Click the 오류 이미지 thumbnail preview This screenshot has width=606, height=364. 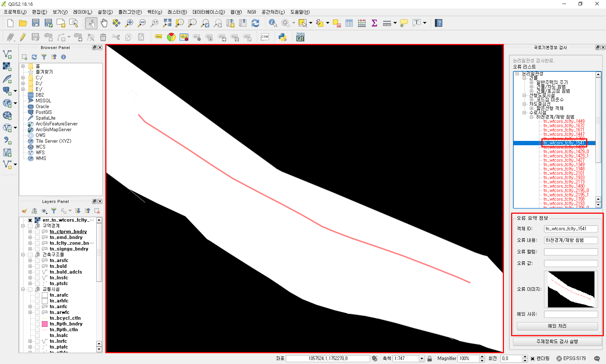[571, 289]
